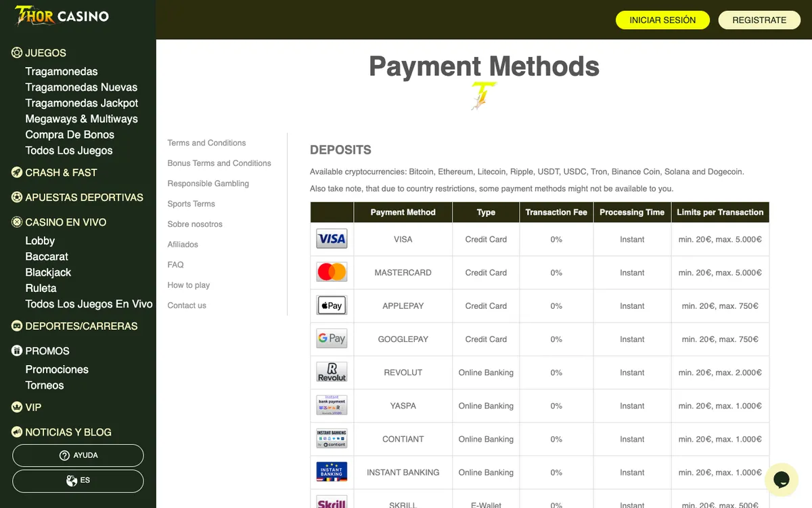Click the Promos gift icon
Screen dimensions: 812x508
click(17, 351)
